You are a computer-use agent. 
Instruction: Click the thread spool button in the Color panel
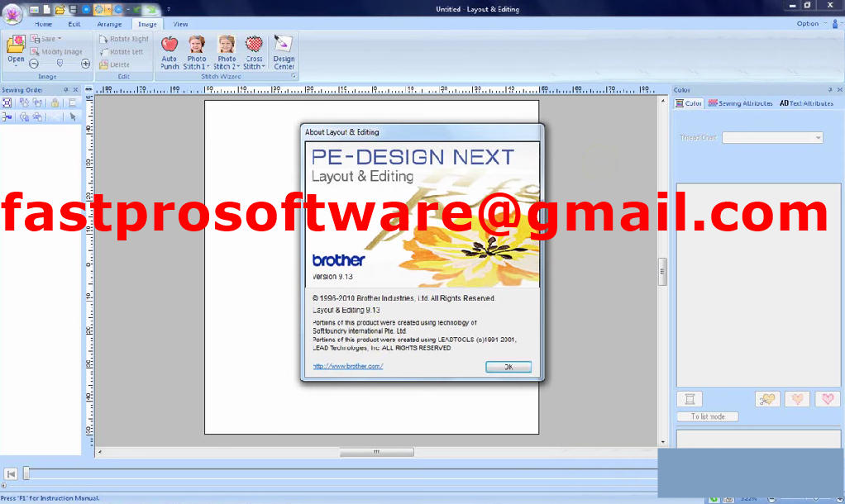click(x=690, y=399)
